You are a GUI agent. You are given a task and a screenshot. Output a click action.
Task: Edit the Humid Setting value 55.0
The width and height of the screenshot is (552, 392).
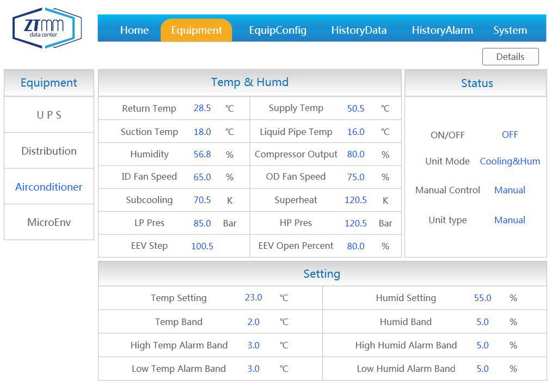(482, 298)
